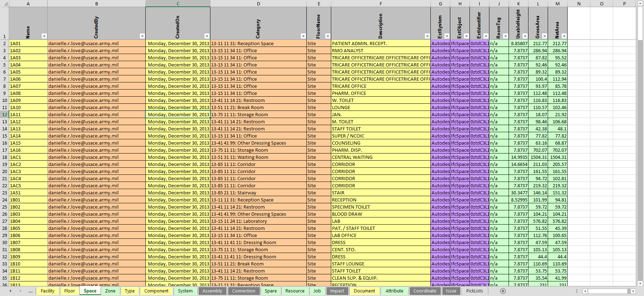The height and width of the screenshot is (296, 644).
Task: Click horizontal scrollbar right arrow
Action: tap(633, 291)
